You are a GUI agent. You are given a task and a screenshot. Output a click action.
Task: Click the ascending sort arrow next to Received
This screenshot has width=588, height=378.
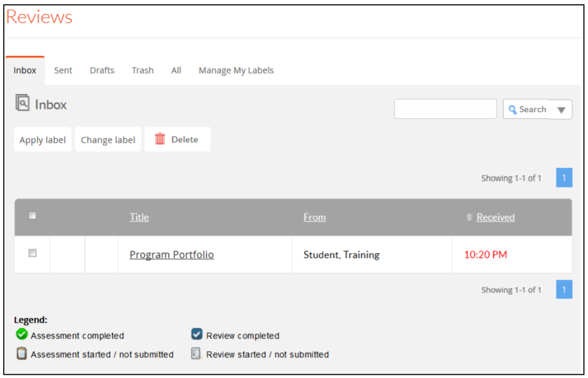[x=470, y=217]
